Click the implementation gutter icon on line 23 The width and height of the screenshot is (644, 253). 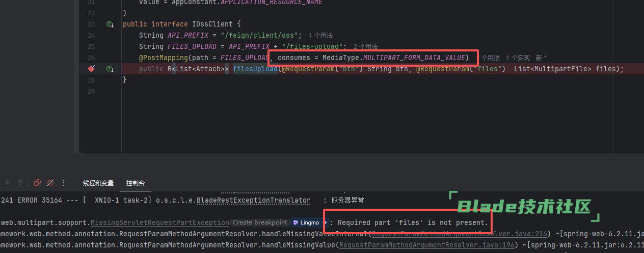point(109,24)
